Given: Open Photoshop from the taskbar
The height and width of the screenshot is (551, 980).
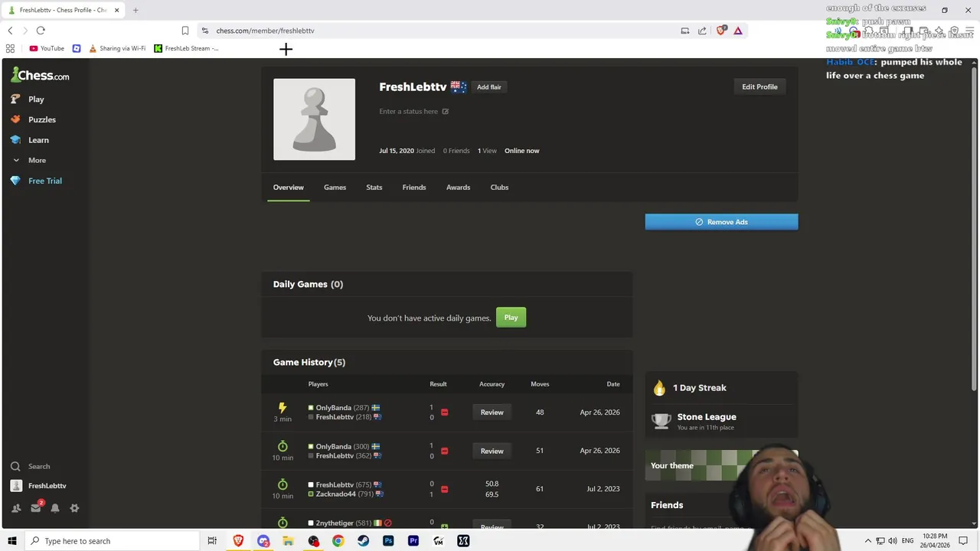Looking at the screenshot, I should (x=388, y=541).
